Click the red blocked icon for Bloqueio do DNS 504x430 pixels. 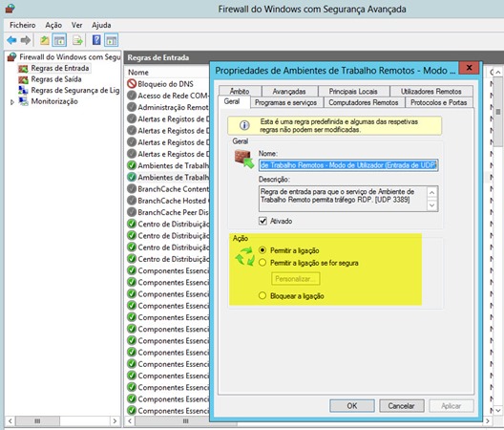[132, 84]
